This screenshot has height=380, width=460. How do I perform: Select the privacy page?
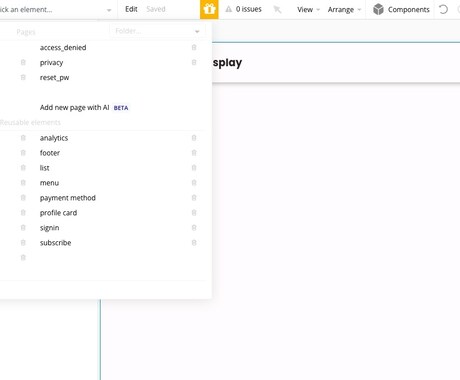point(51,63)
